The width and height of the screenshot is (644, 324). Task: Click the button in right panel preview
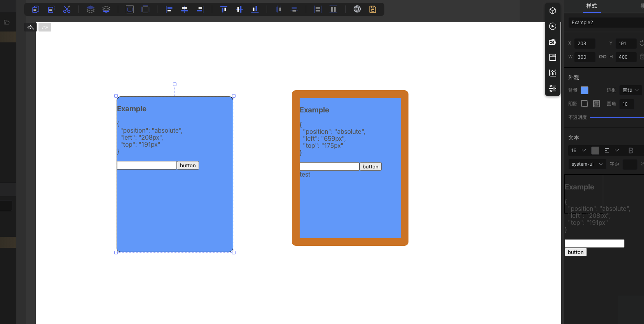coord(576,252)
